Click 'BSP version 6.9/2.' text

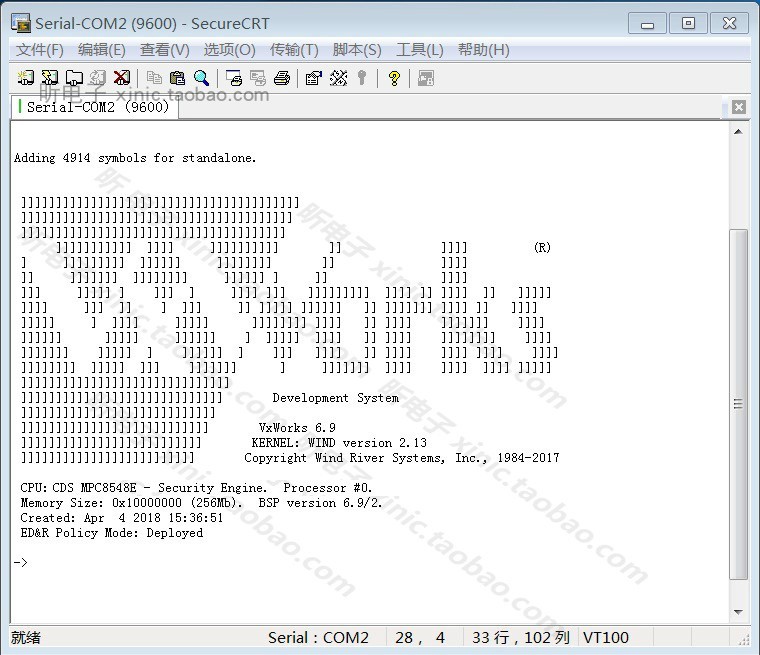[x=320, y=503]
